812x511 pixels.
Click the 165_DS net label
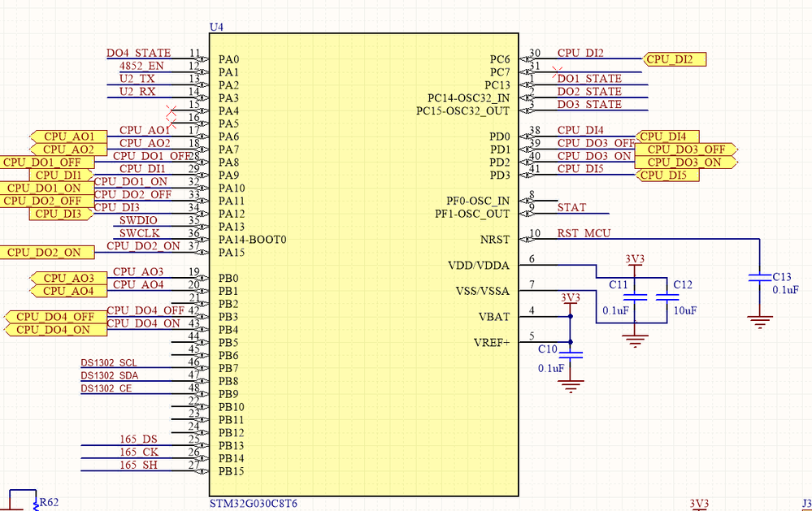pyautogui.click(x=138, y=440)
